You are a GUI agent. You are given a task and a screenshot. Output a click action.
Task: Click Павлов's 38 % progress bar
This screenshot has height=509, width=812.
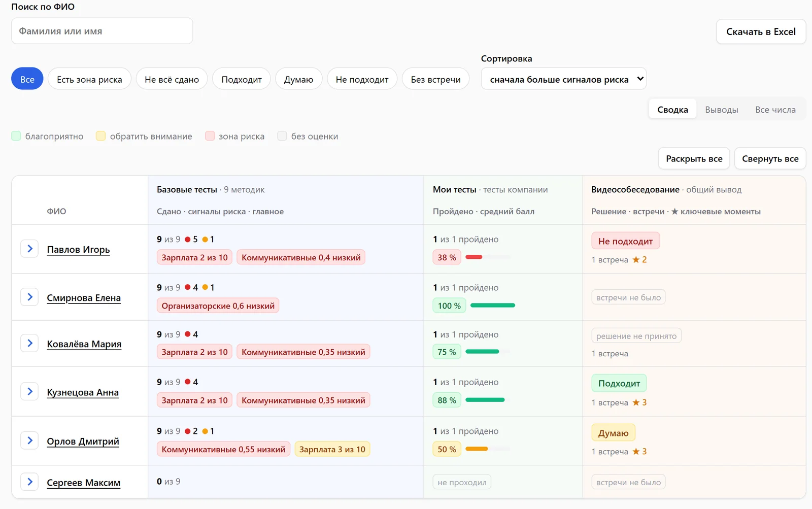(487, 257)
